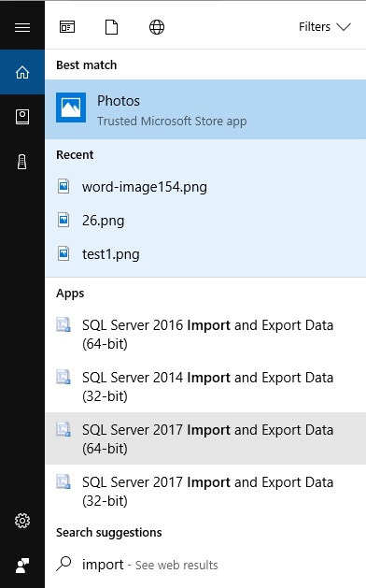
Task: Click SQL Server 2014 Import (32-bit) icon
Action: pyautogui.click(x=63, y=377)
